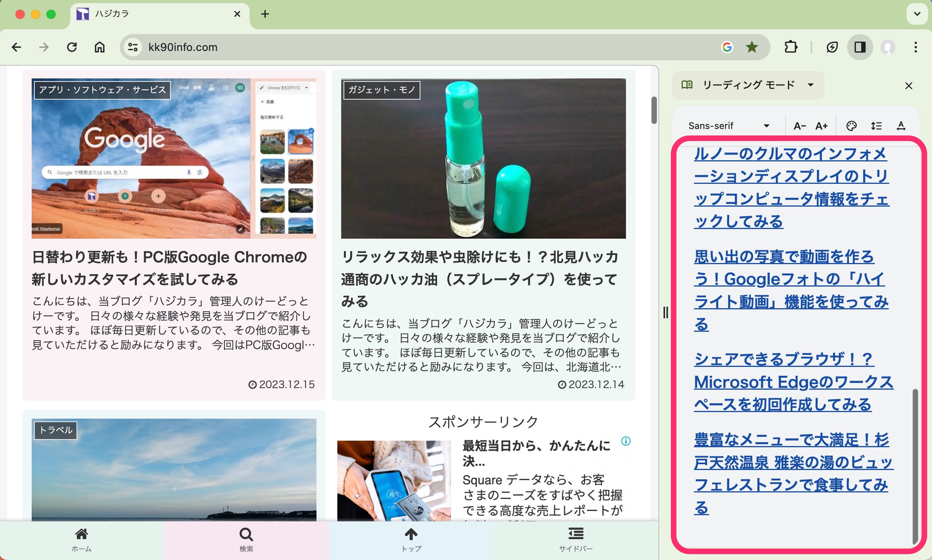Tap the ホーム bottom menu button

point(82,540)
